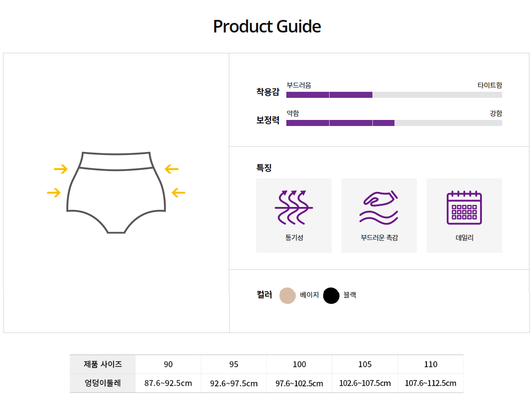This screenshot has height=407, width=532.
Task: Click the soft touch hand icon
Action: (x=379, y=207)
